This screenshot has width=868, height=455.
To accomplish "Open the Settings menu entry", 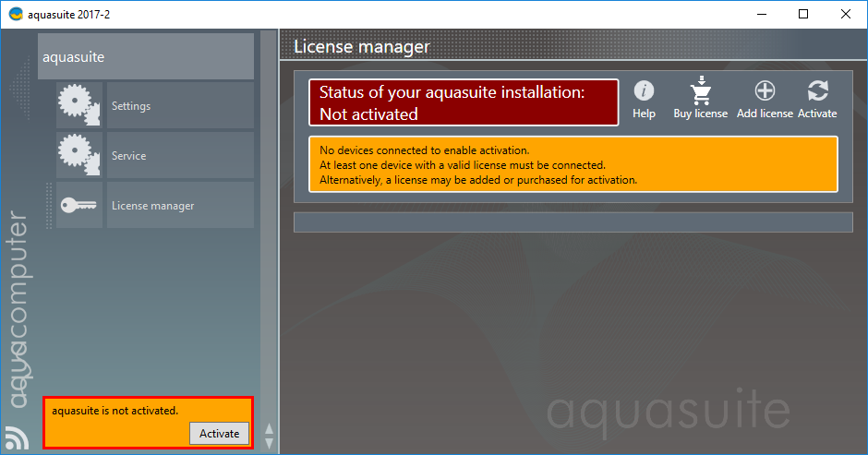I will pyautogui.click(x=180, y=106).
